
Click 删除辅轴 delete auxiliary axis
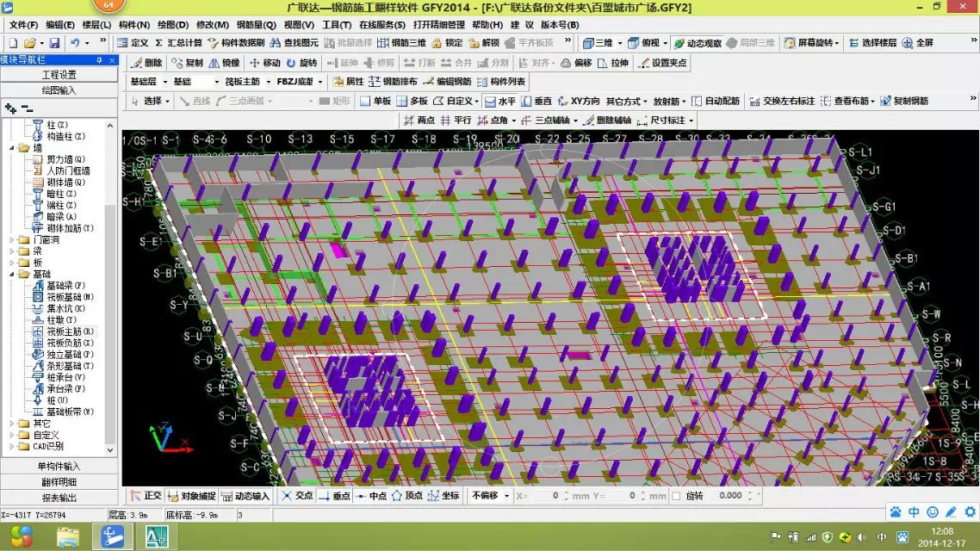point(607,121)
